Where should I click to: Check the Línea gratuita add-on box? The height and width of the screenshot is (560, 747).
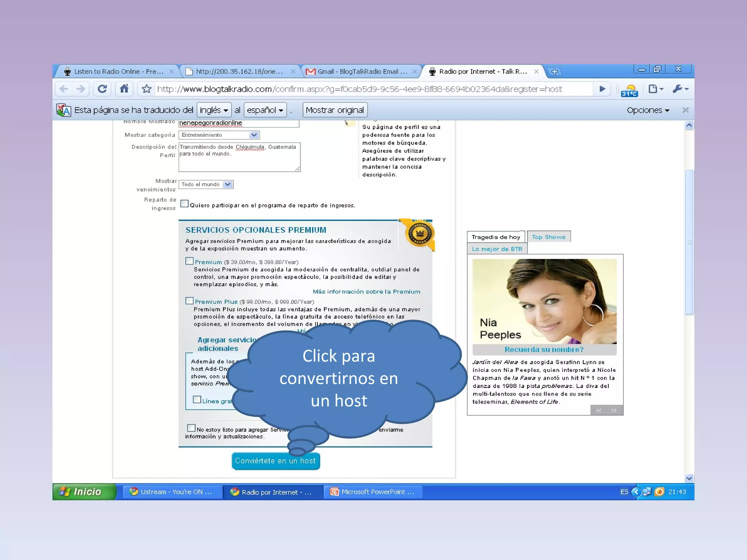tap(197, 400)
